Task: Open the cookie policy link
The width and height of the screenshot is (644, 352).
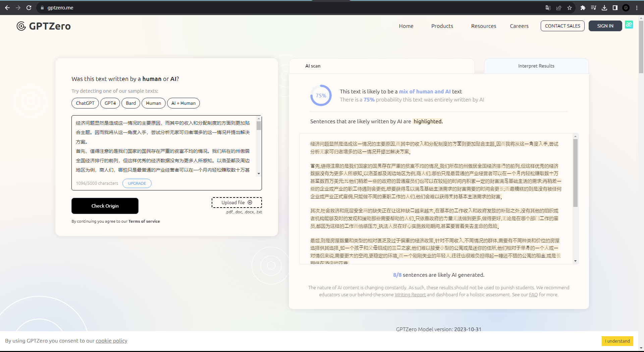Action: coord(111,341)
